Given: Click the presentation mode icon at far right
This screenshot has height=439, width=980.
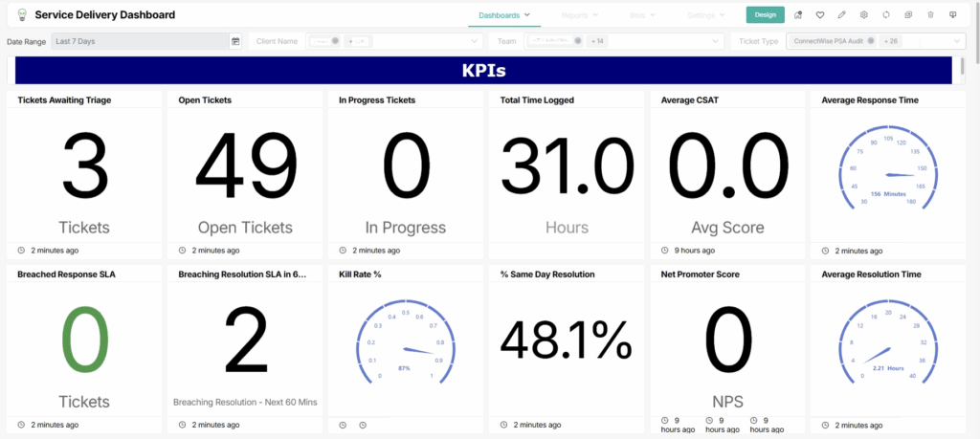Looking at the screenshot, I should (x=952, y=15).
